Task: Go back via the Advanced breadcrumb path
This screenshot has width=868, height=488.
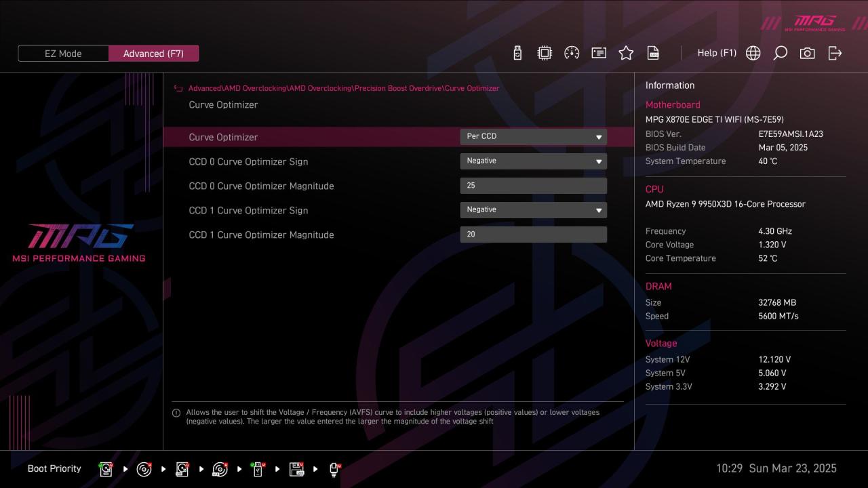Action: click(x=344, y=88)
